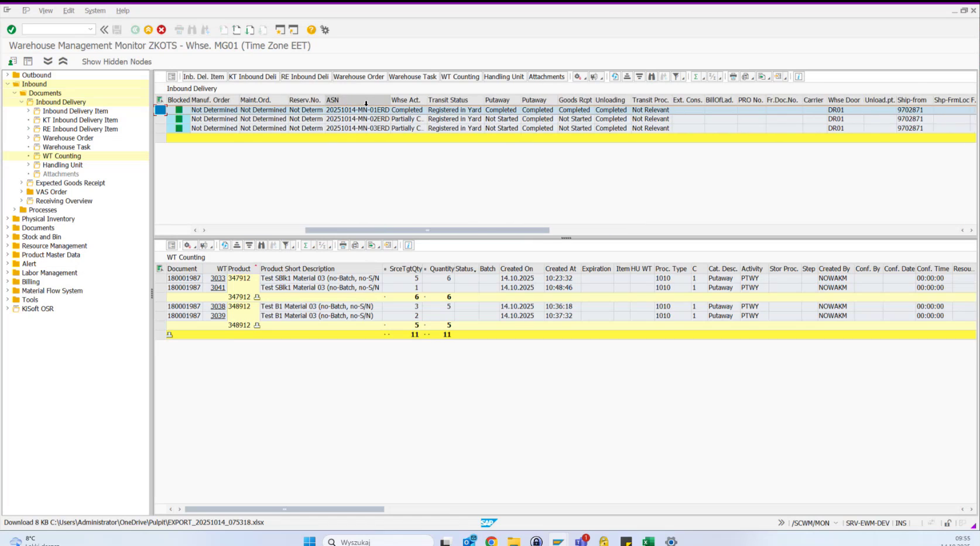The image size is (980, 546).
Task: Open the System menu
Action: [95, 10]
